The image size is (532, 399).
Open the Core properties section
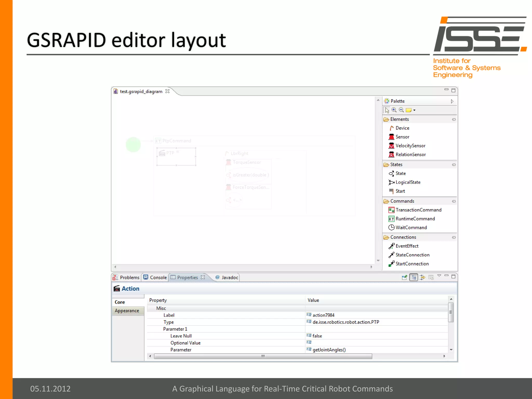[128, 302]
